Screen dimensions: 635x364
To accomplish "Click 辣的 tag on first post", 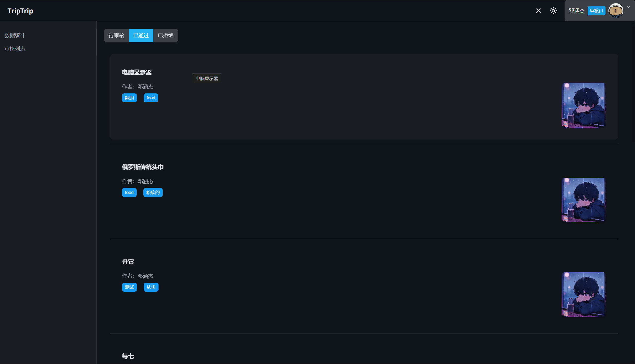I will coord(129,98).
